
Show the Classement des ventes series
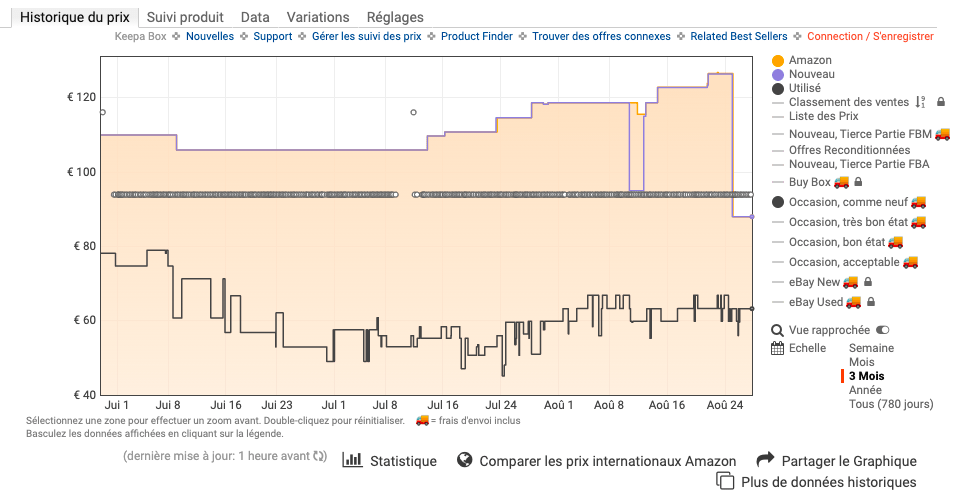pos(849,102)
